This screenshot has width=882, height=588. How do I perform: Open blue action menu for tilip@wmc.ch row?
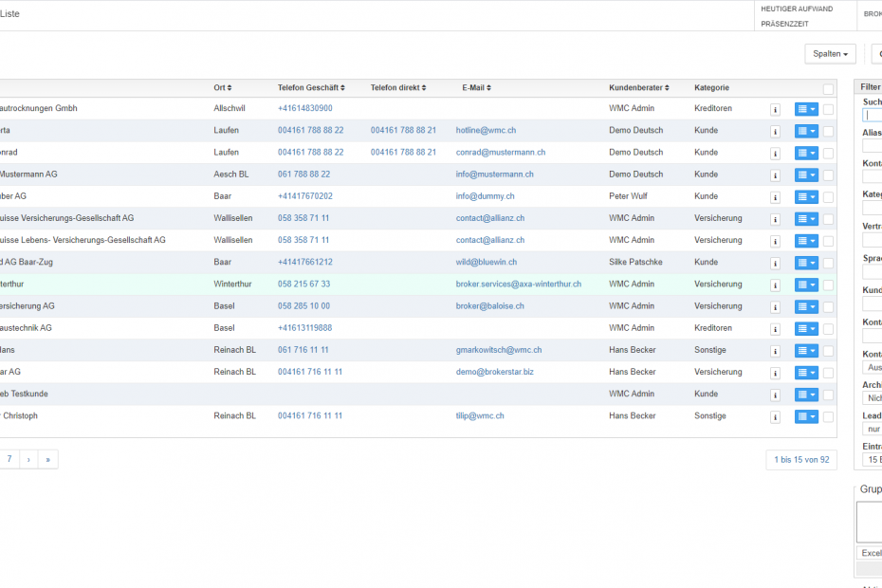[806, 416]
